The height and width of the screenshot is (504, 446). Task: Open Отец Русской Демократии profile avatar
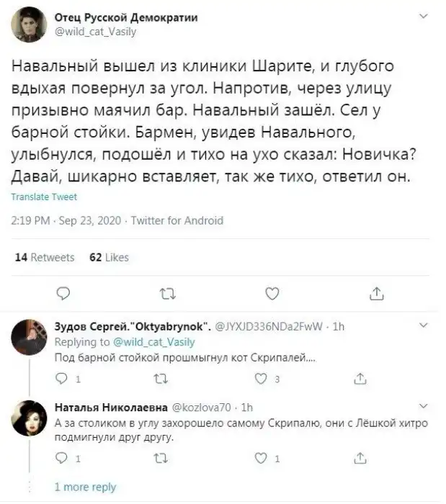(30, 24)
